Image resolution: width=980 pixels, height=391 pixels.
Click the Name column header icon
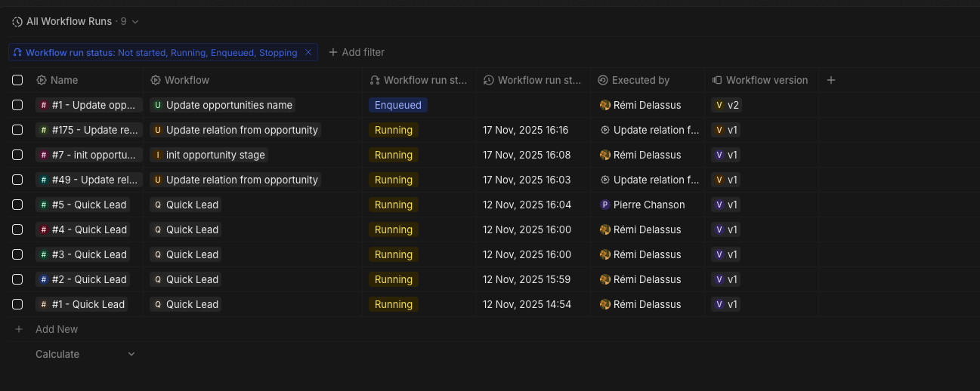tap(42, 80)
